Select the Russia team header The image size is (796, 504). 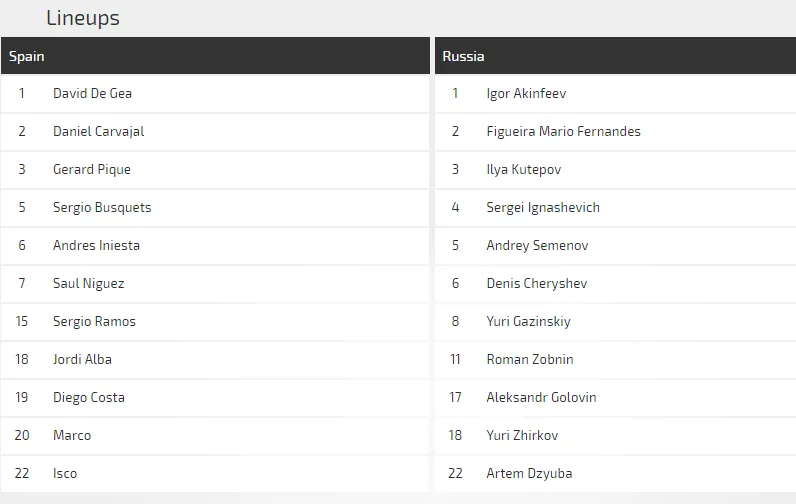(x=463, y=56)
